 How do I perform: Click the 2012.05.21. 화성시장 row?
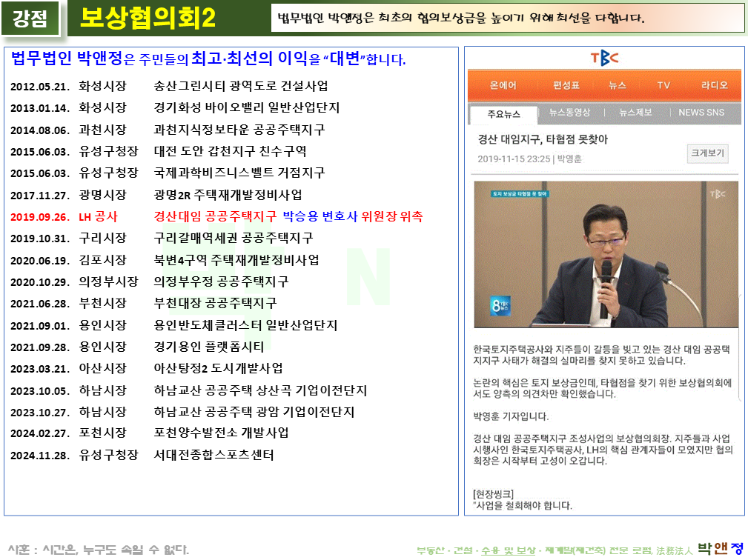(x=169, y=86)
